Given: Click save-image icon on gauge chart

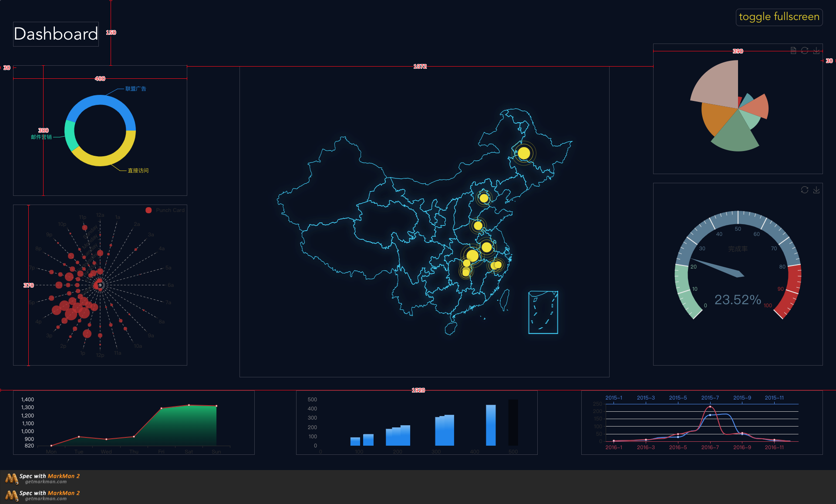Looking at the screenshot, I should 816,190.
